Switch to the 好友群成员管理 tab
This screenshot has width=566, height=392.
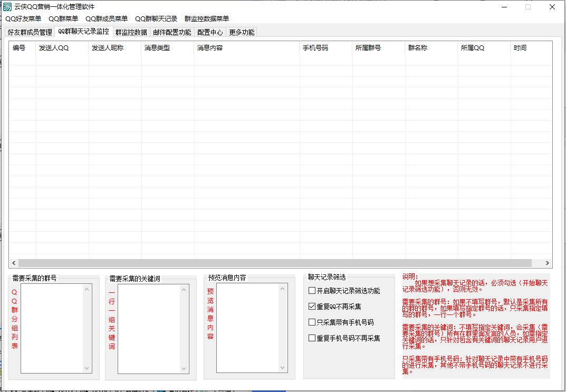coord(30,32)
